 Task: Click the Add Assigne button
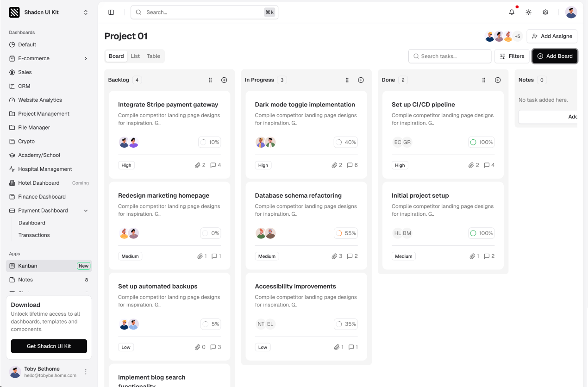[x=552, y=36]
